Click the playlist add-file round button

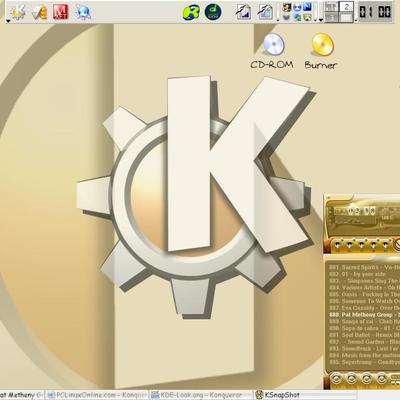point(336,379)
